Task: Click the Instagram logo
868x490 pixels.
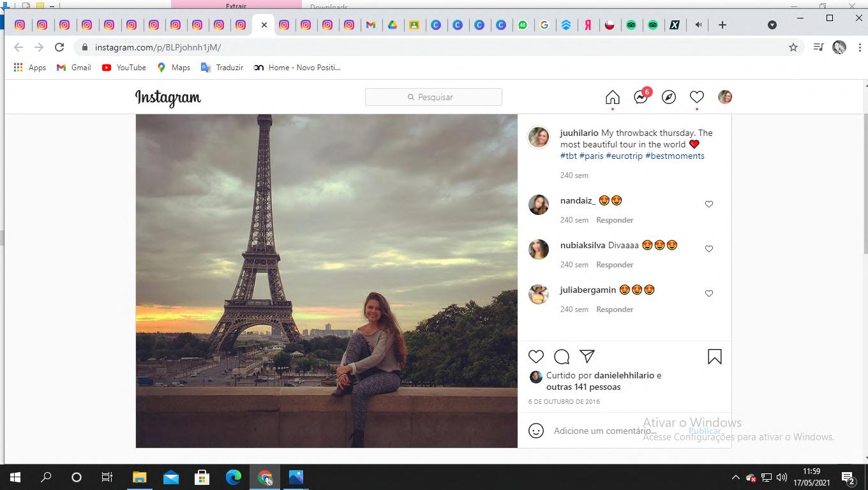Action: click(x=168, y=98)
